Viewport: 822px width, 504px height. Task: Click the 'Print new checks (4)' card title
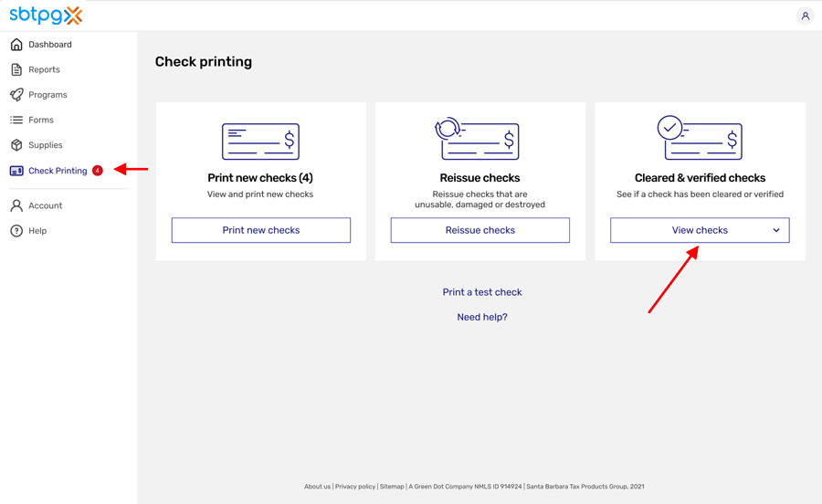[x=260, y=178]
